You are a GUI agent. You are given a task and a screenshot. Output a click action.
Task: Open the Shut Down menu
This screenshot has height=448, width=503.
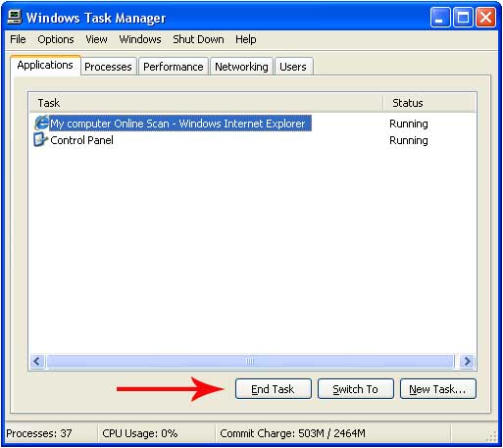[198, 39]
